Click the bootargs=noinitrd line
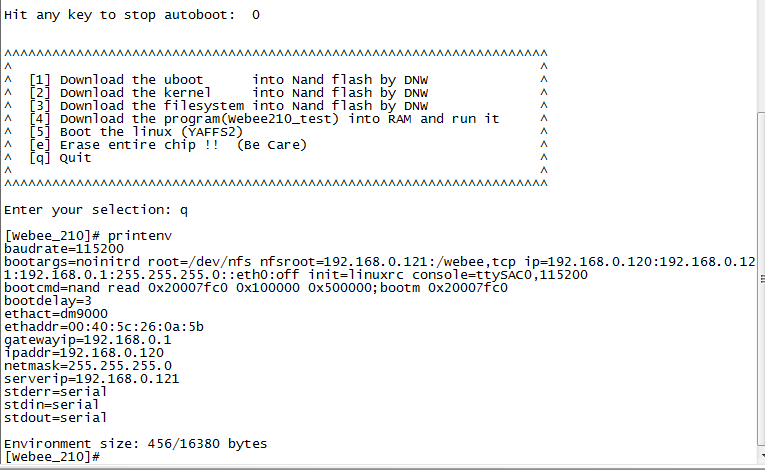 [x=380, y=268]
